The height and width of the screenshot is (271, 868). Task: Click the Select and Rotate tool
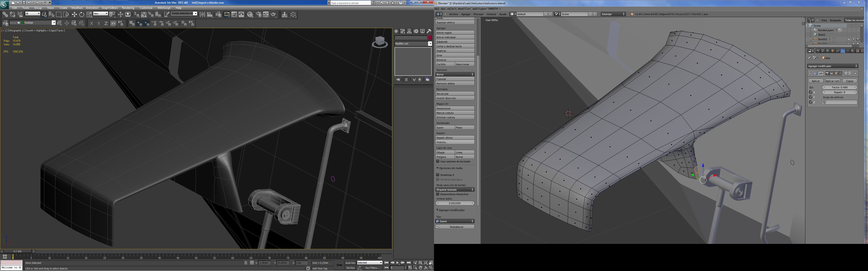[x=82, y=14]
